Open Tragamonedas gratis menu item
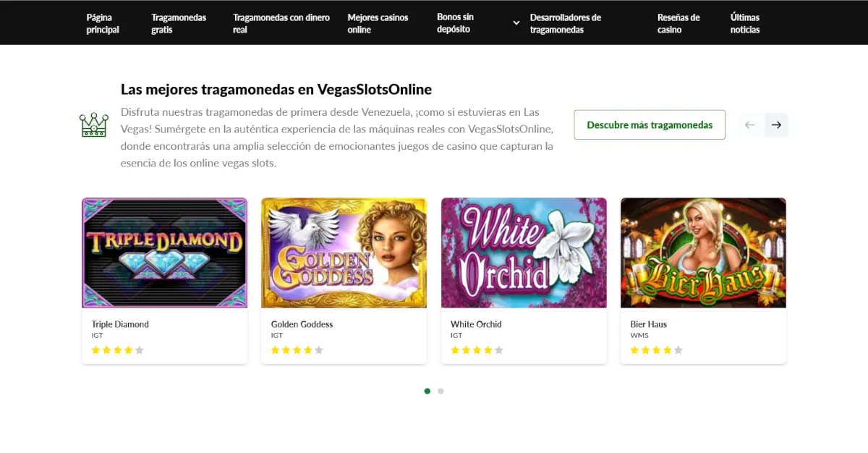Image resolution: width=868 pixels, height=453 pixels. (x=179, y=23)
